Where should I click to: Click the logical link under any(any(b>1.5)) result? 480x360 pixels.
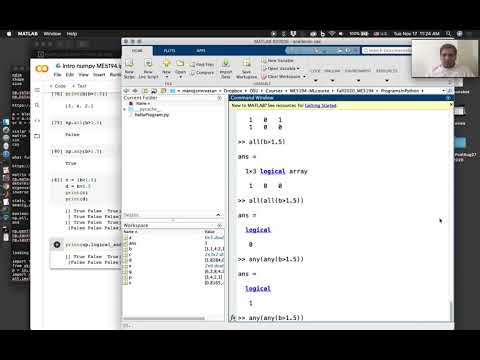tap(258, 288)
